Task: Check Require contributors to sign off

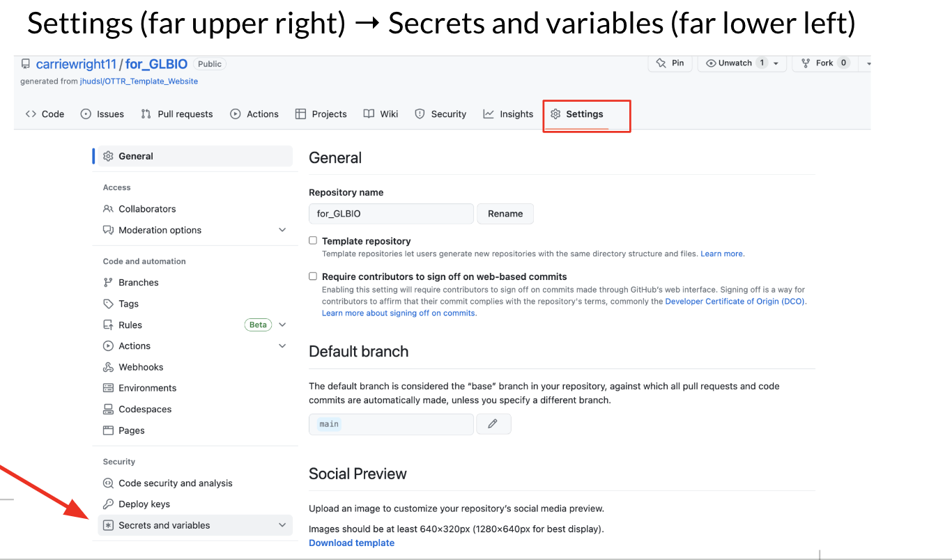Action: 313,276
